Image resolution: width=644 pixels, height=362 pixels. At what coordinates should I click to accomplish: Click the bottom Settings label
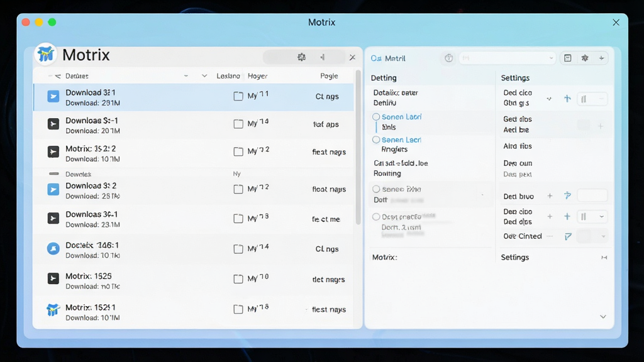coord(514,257)
